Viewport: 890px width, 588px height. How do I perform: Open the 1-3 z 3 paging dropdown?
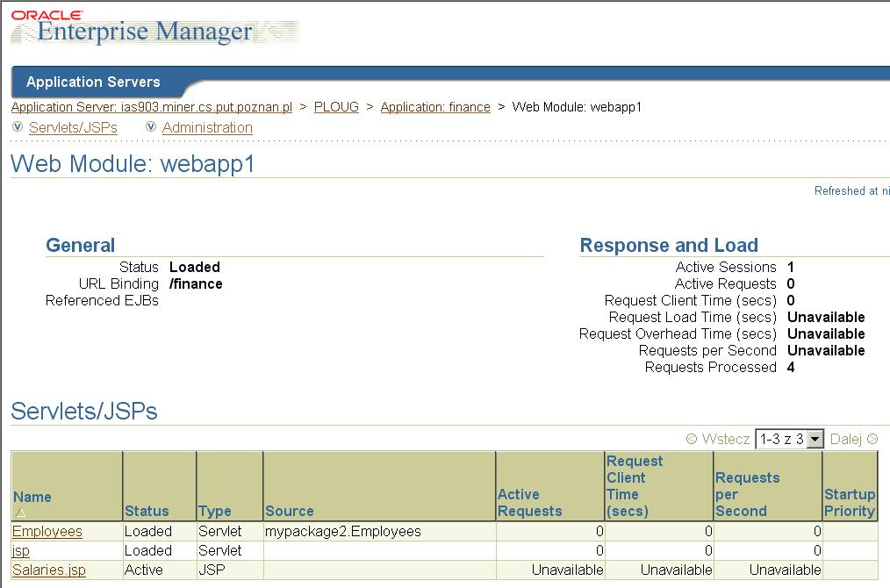pyautogui.click(x=789, y=439)
